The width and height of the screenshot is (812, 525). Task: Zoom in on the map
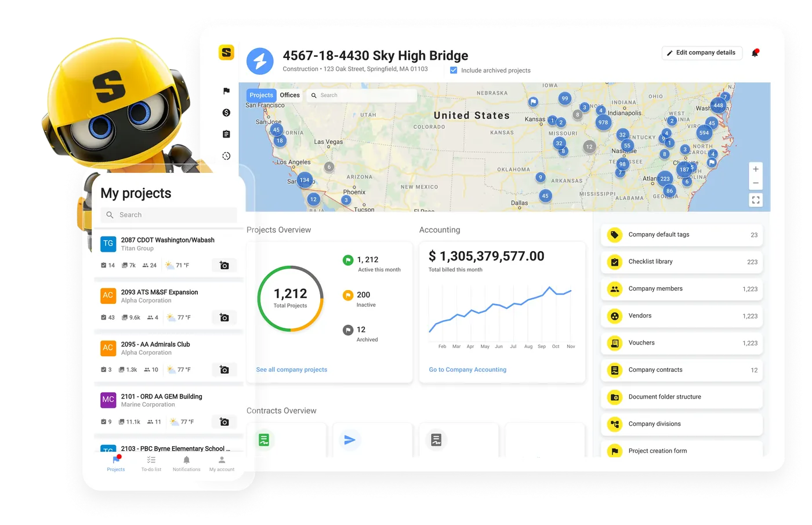756,169
